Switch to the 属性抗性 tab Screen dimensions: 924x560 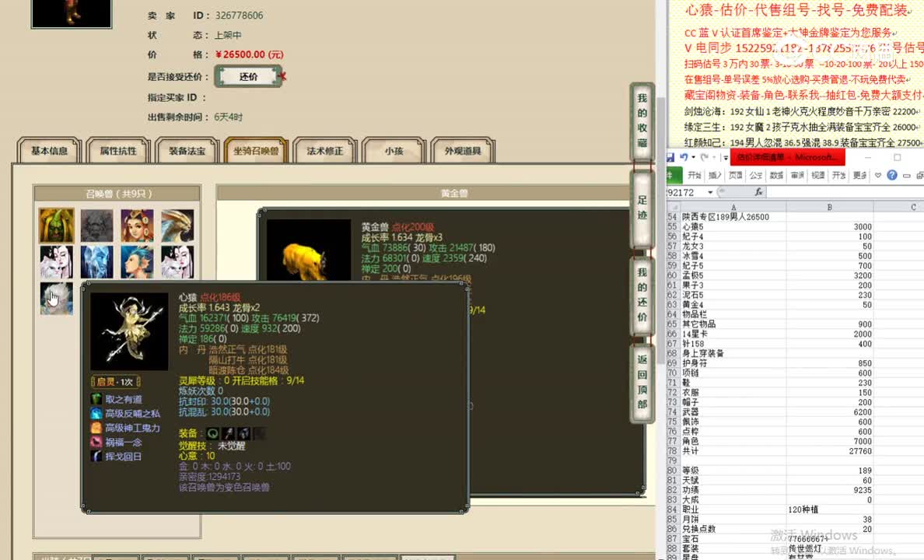(x=118, y=151)
